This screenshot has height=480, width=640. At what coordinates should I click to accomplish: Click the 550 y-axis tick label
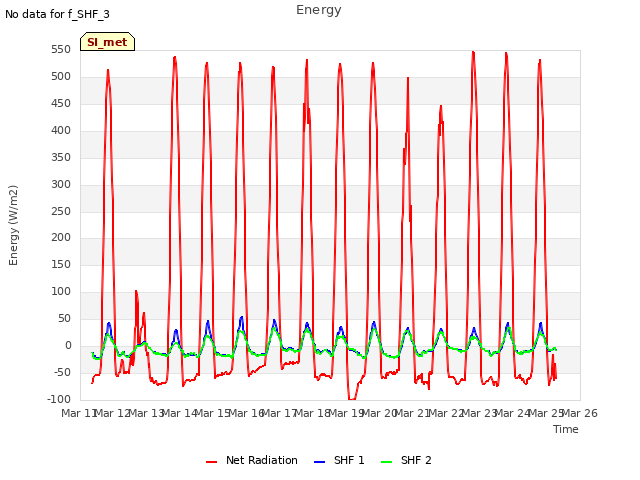point(61,50)
